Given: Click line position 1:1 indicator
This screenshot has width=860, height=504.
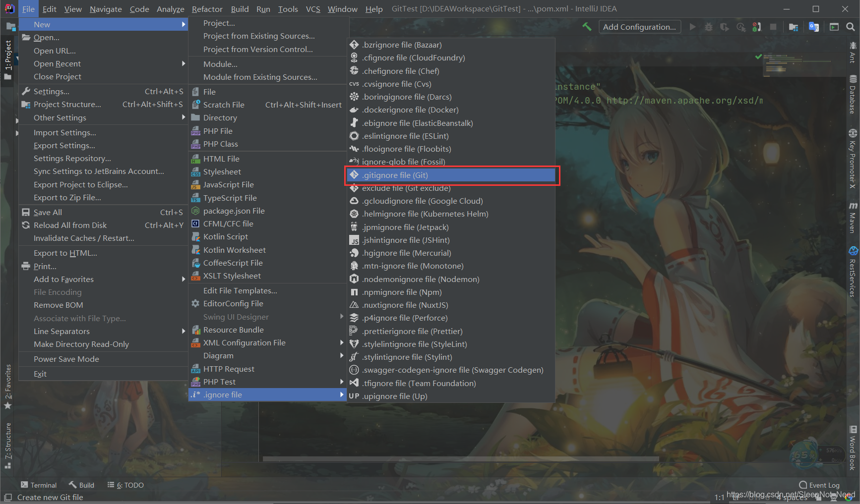Looking at the screenshot, I should (x=719, y=497).
